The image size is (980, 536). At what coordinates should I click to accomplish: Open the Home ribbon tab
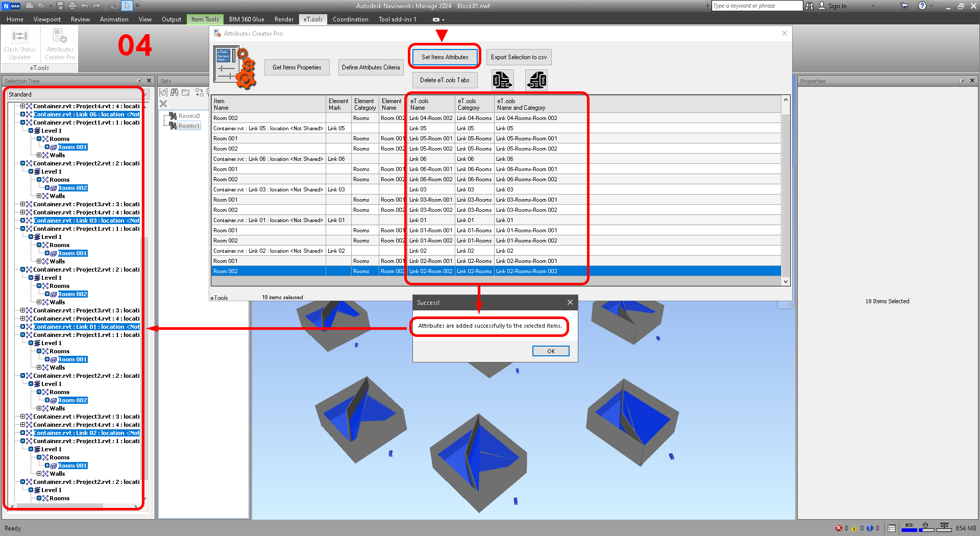coord(15,19)
